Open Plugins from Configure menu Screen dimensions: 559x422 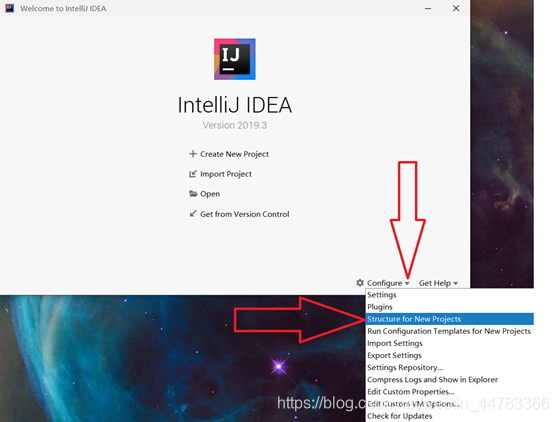pyautogui.click(x=450, y=307)
